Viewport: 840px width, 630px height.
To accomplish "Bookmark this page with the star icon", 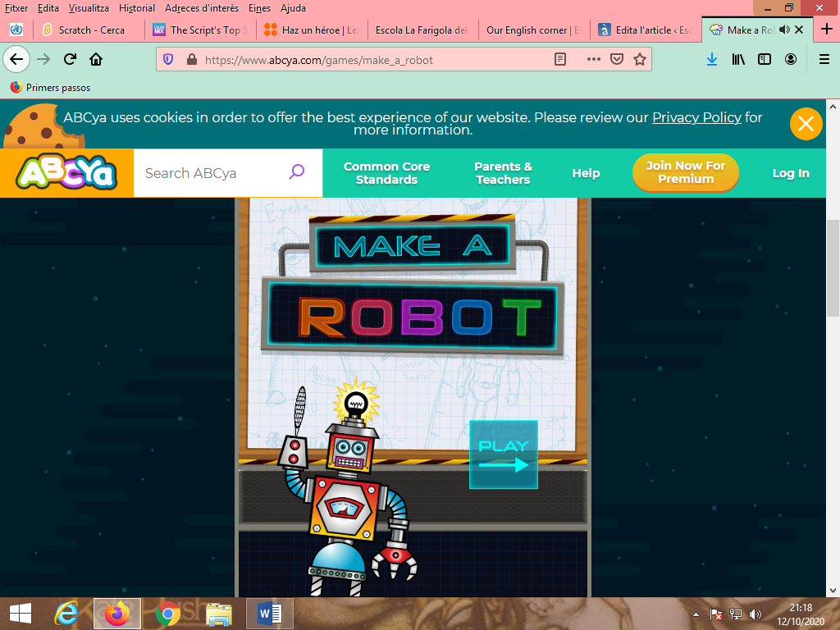I will [640, 59].
